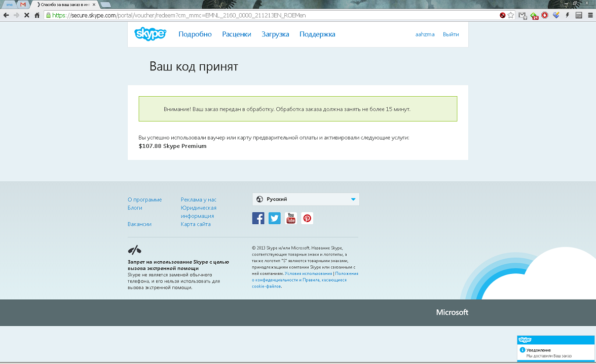Screen dimensions: 596x364
Task: Click the Skype logo in the header
Action: 150,34
